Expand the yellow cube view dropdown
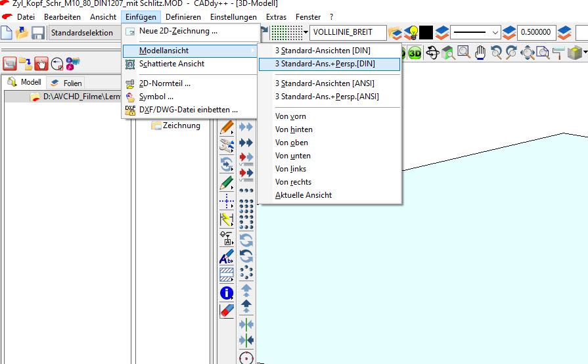 click(x=585, y=53)
